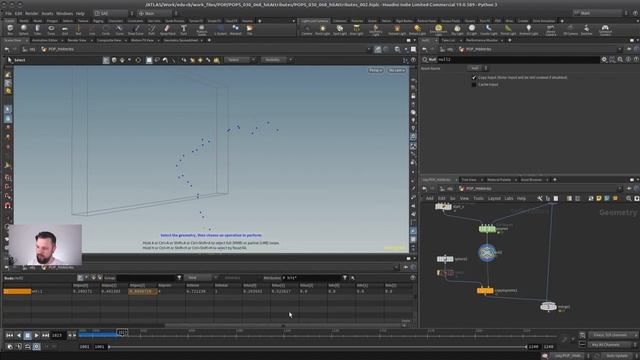Open the Render menu
Image resolution: width=640 pixels, height=360 pixels.
[x=31, y=13]
